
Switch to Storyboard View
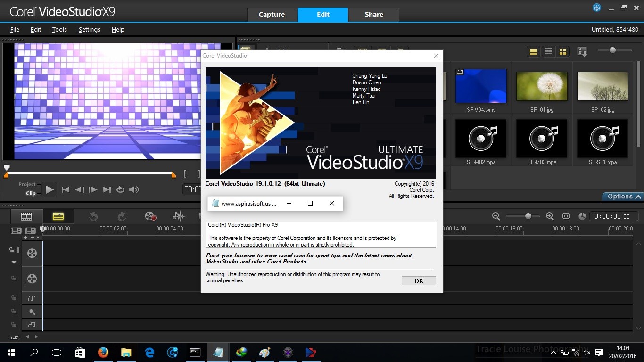click(26, 216)
